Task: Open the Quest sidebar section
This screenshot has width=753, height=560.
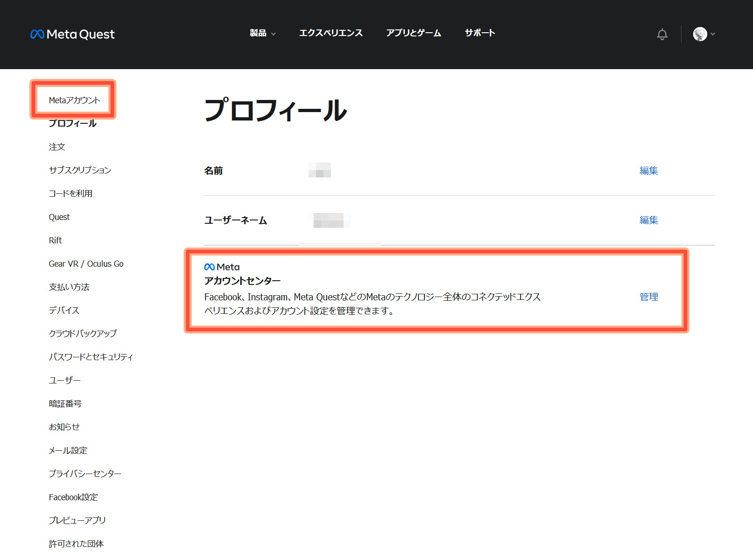Action: (59, 217)
